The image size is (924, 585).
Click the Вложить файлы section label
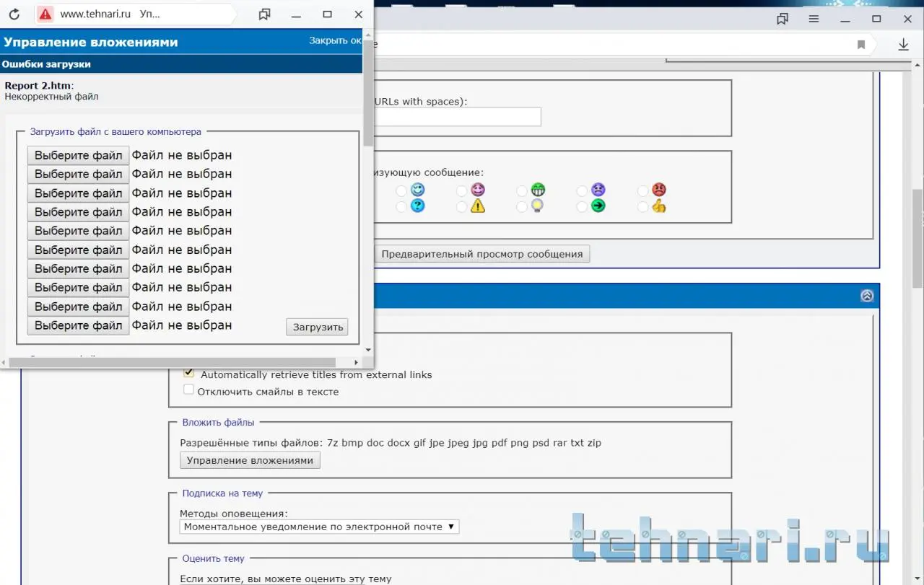click(x=218, y=423)
